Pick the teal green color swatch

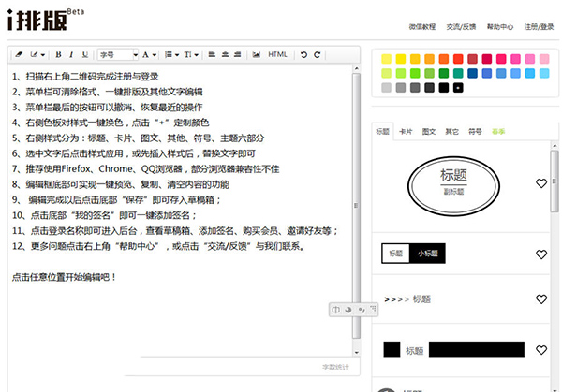pos(458,73)
